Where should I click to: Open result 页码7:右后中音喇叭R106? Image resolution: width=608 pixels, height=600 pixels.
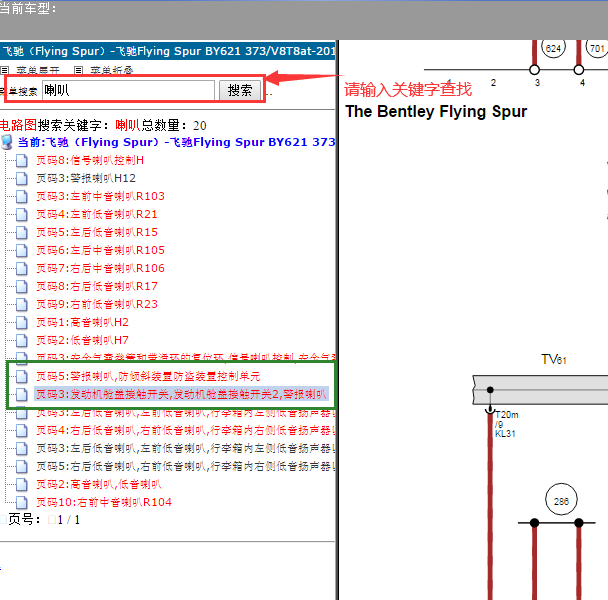click(100, 268)
